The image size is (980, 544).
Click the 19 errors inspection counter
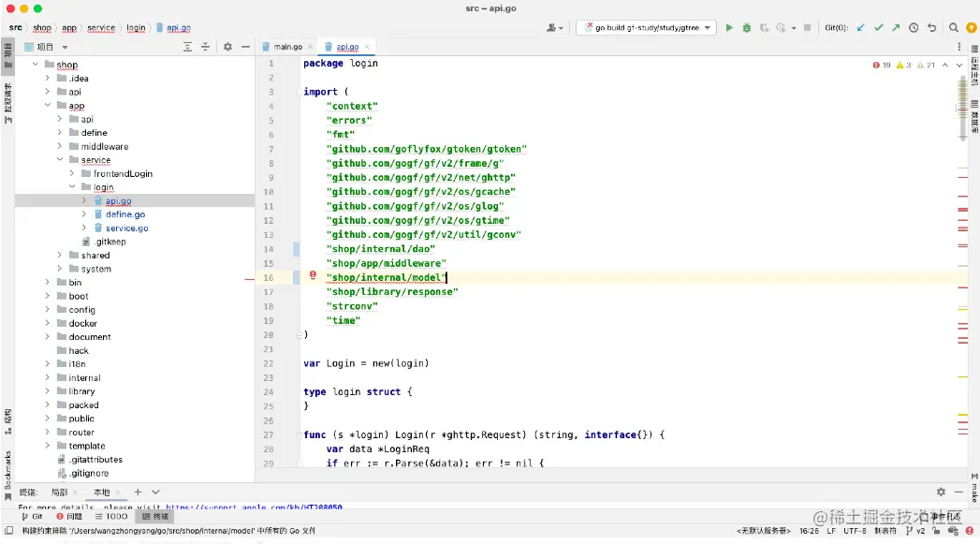click(x=881, y=65)
